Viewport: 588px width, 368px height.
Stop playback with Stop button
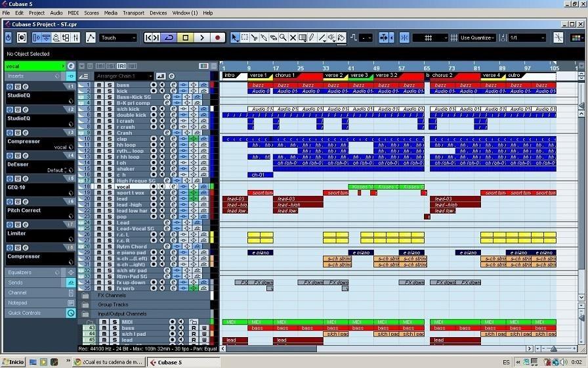click(x=185, y=37)
